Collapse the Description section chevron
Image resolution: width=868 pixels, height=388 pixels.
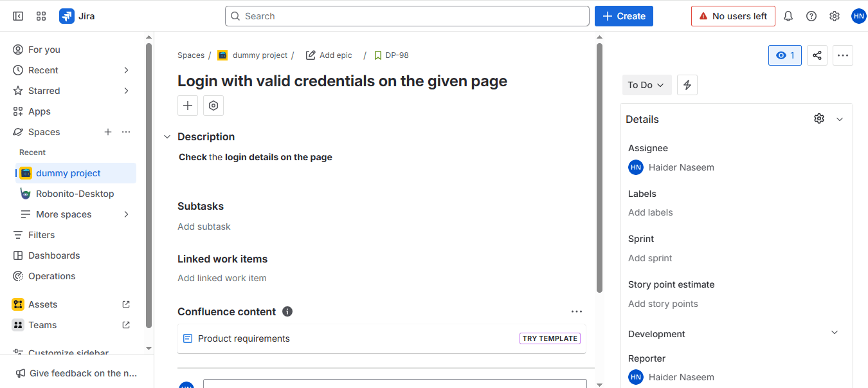point(167,136)
